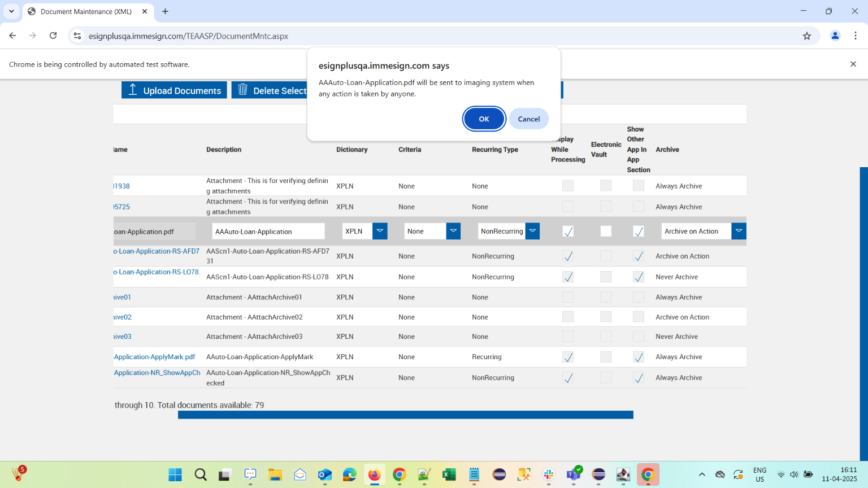Open Firefox from the taskbar

374,475
